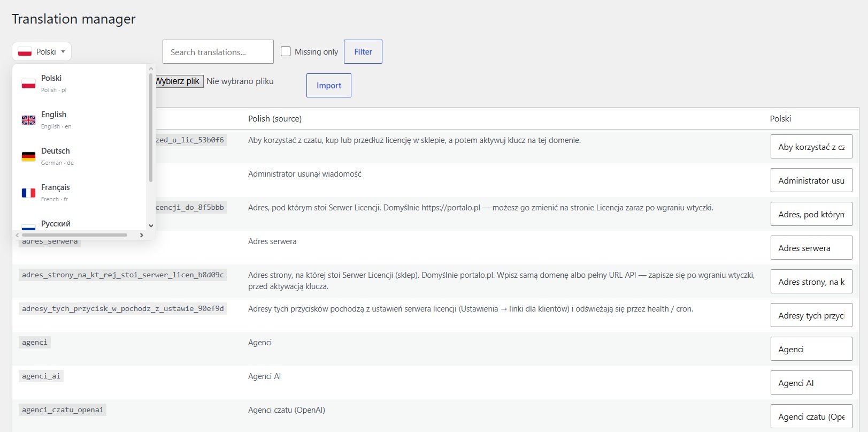Click the language list scroll-up arrow
This screenshot has width=868, height=432.
(151, 69)
